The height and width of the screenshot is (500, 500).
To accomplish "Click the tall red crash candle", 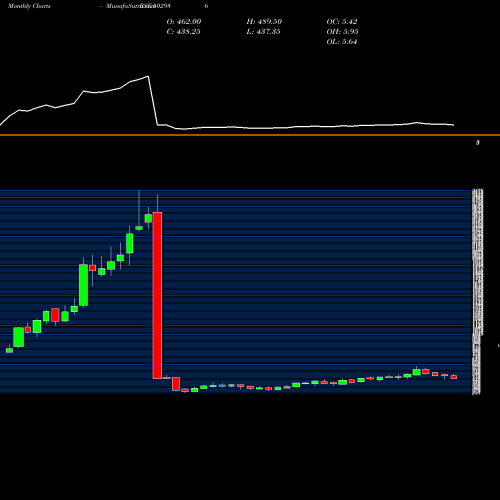I will [157, 295].
